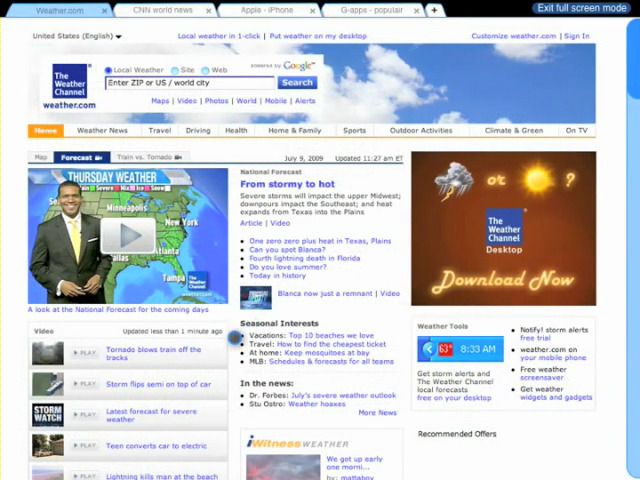Open the Photos link under search
The image size is (640, 480).
[216, 101]
